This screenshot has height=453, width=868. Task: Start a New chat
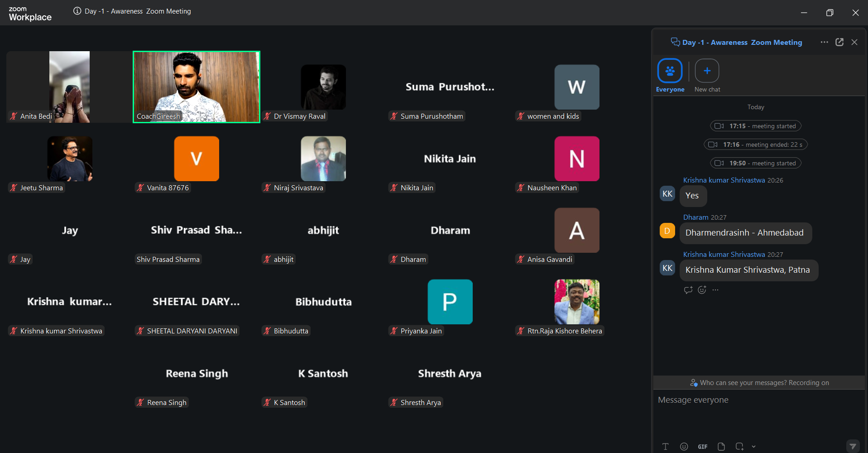707,76
